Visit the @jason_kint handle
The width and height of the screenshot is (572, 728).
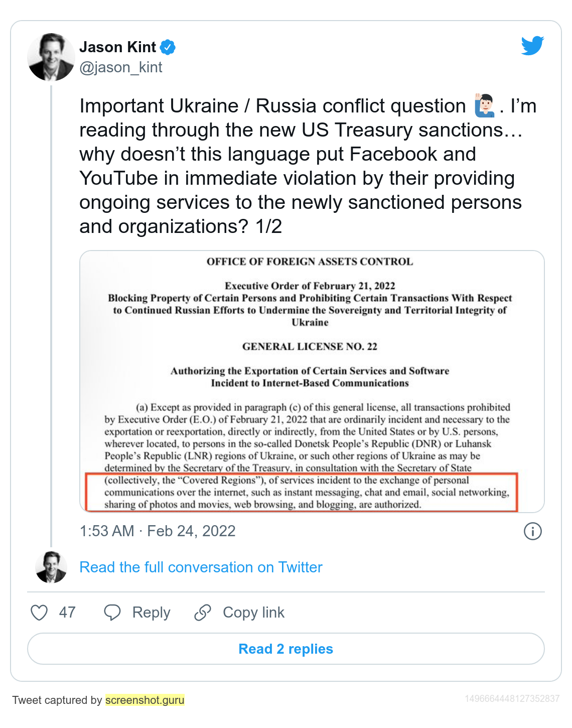[121, 67]
